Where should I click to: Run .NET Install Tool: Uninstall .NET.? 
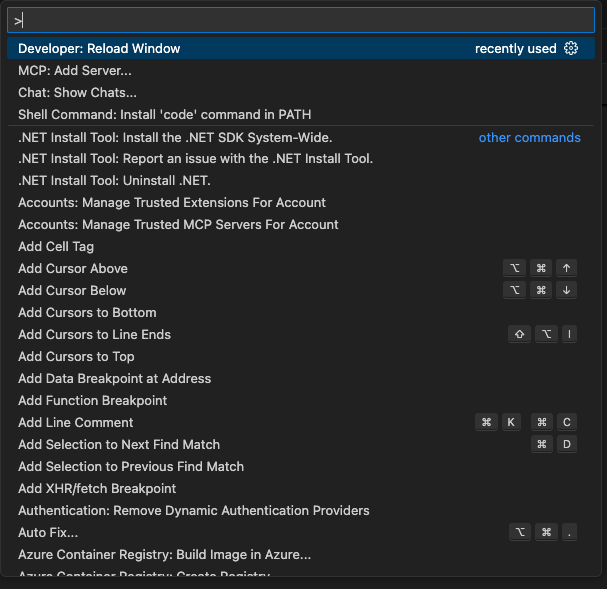pos(301,181)
